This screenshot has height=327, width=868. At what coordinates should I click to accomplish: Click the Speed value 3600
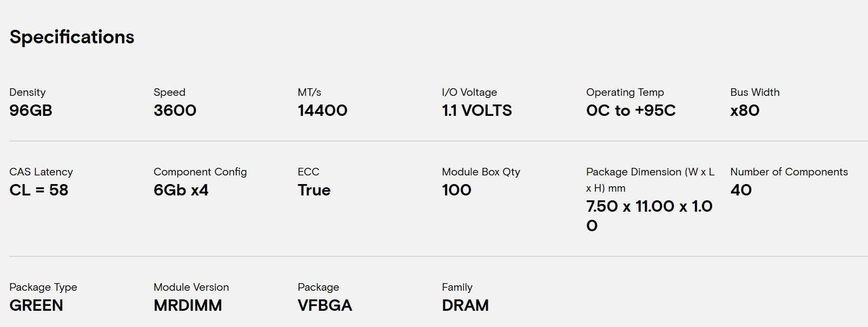click(175, 110)
